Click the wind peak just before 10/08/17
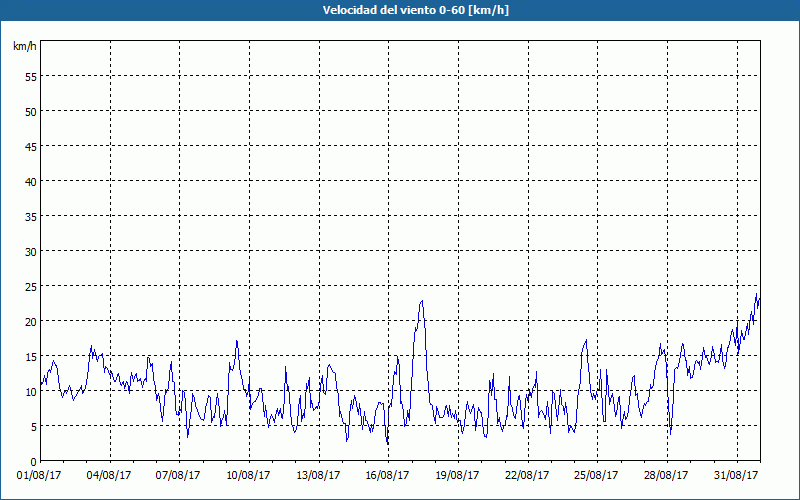This screenshot has width=800, height=500. [x=237, y=341]
